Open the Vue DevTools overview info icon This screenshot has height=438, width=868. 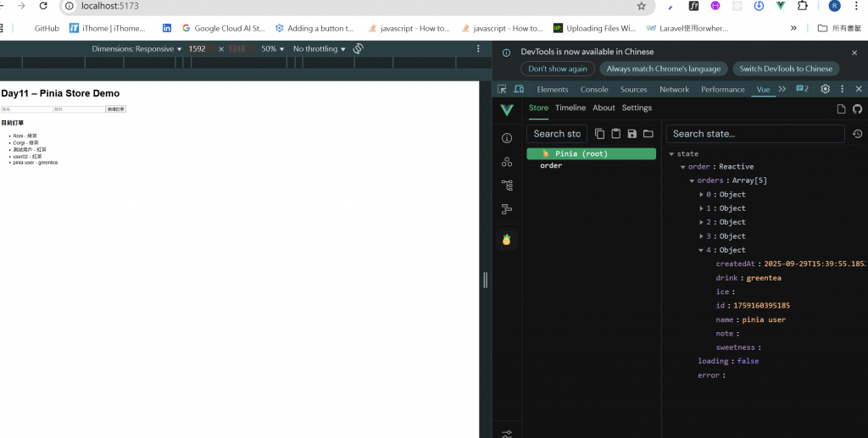507,138
